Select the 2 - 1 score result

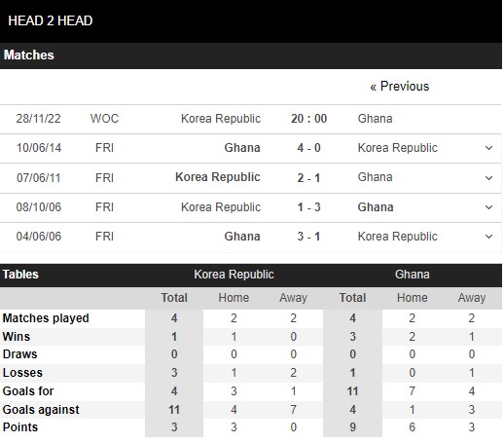click(308, 178)
